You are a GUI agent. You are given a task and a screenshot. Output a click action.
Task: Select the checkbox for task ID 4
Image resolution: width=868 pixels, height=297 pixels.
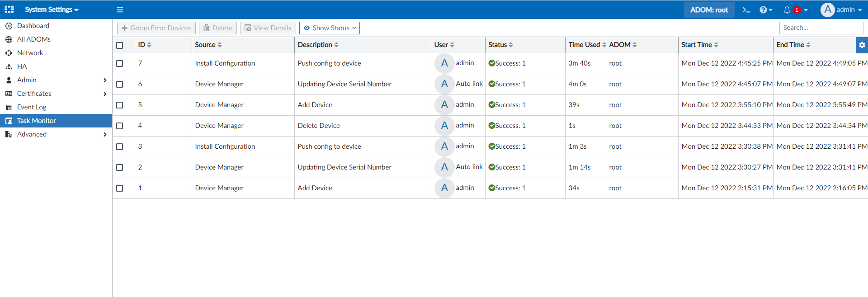click(x=120, y=126)
